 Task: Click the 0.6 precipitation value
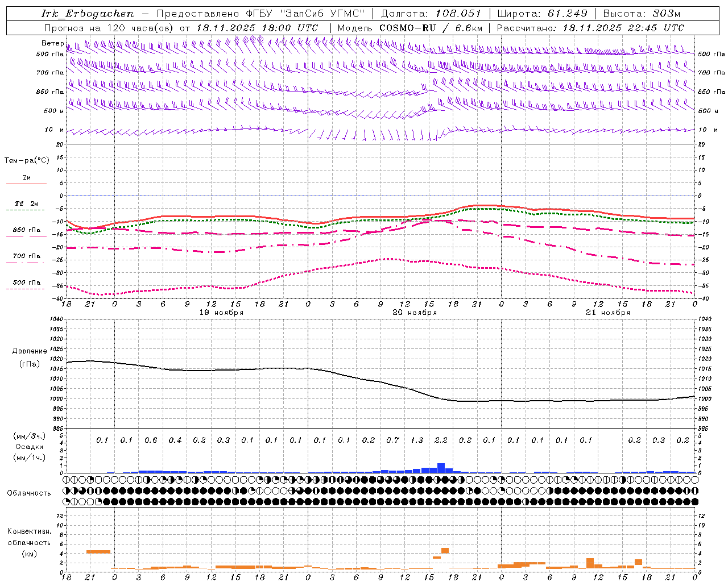(x=151, y=440)
